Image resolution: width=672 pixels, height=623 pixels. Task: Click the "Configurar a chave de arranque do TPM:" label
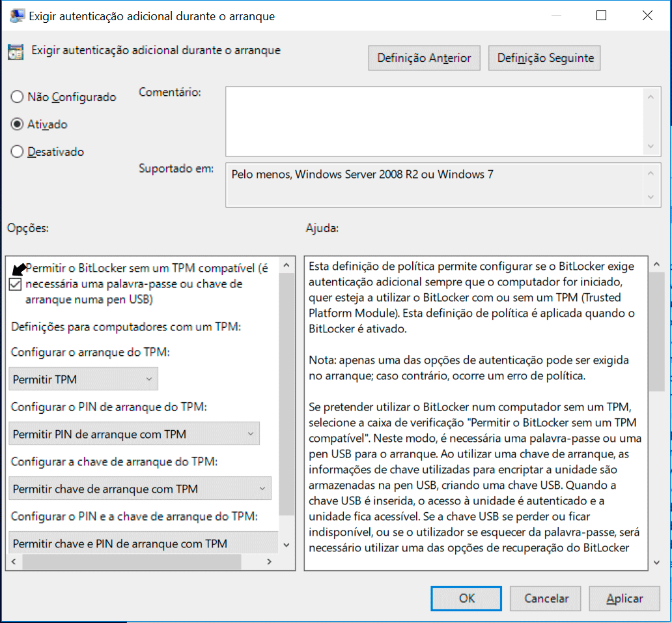point(114,461)
